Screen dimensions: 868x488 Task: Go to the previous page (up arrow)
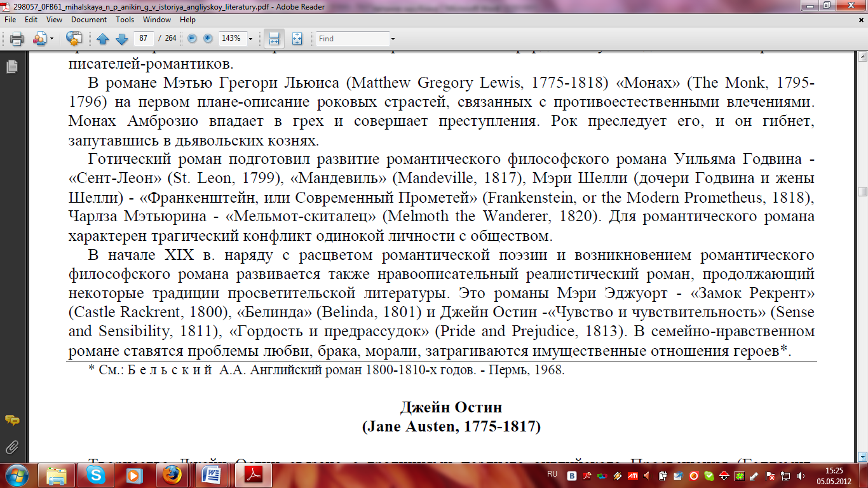coord(103,39)
